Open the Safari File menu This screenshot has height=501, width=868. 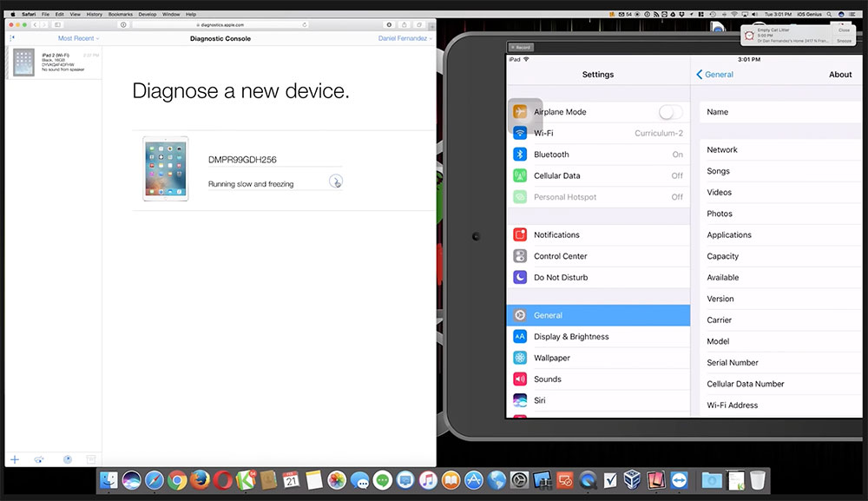coord(45,15)
